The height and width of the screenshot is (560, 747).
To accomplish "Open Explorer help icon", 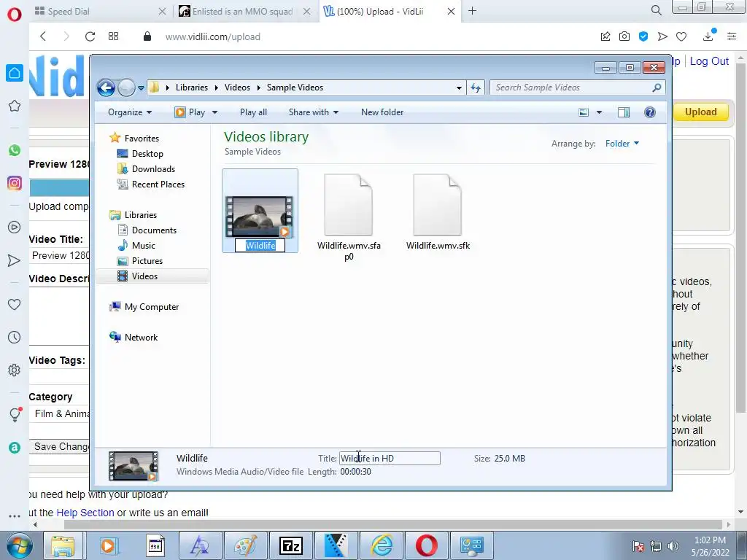I will [650, 112].
